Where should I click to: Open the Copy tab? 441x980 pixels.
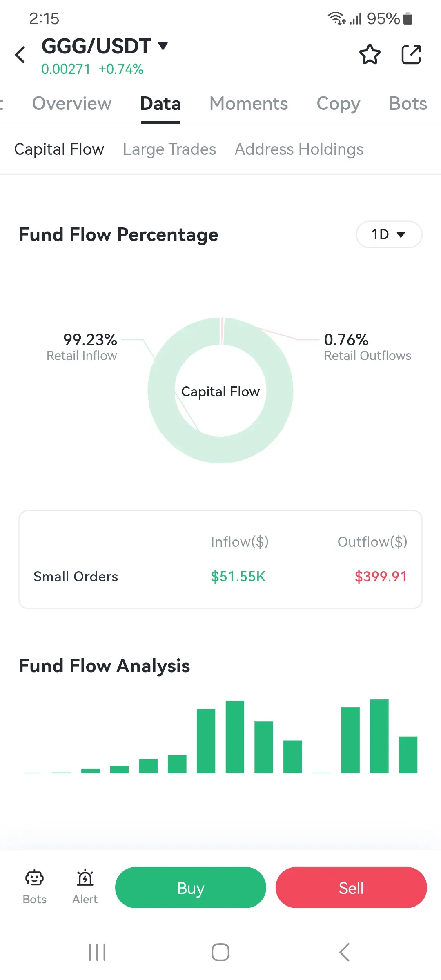click(339, 104)
